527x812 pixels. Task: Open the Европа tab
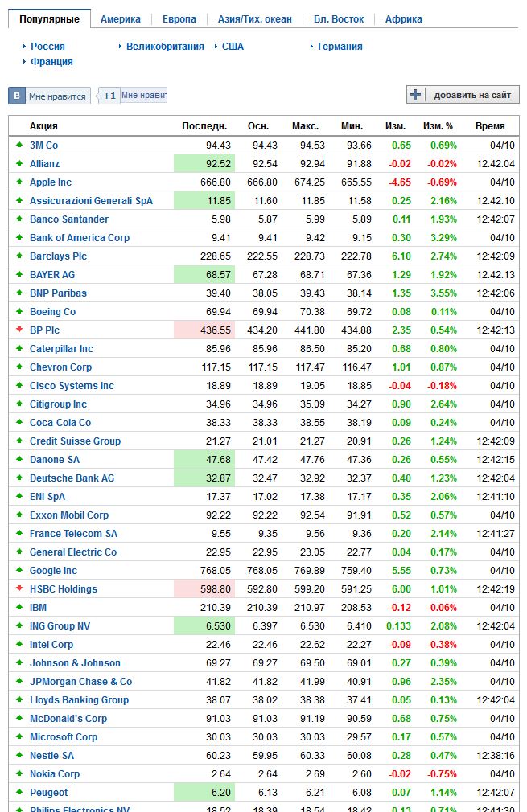point(179,18)
